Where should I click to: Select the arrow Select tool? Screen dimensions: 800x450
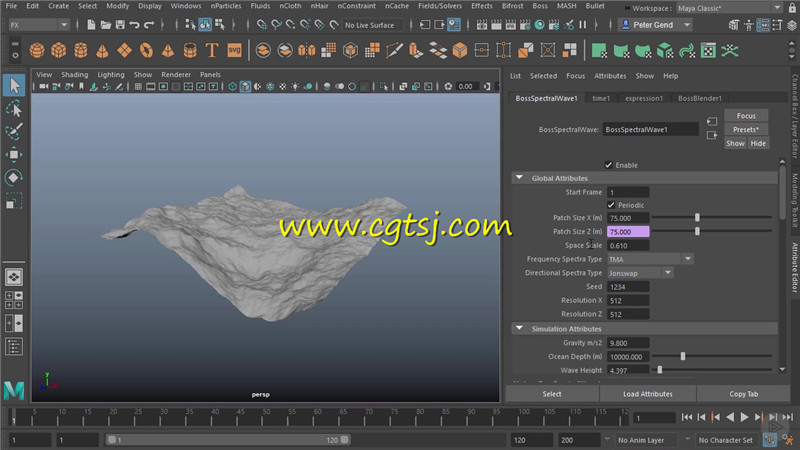pyautogui.click(x=14, y=85)
